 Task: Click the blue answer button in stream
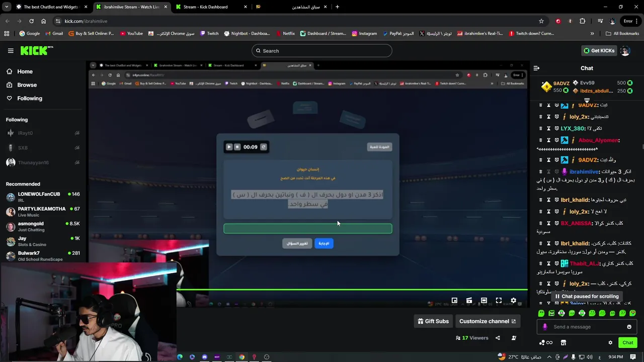pos(324,243)
